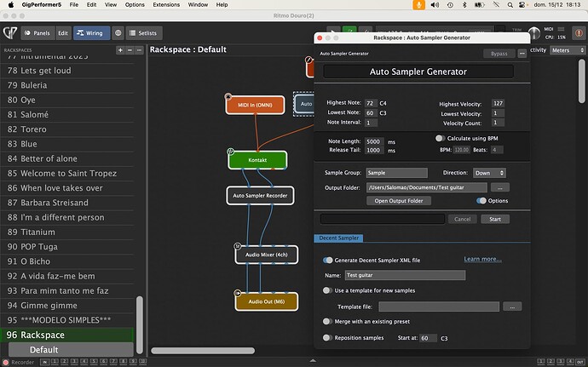Open Spotlight search in menu bar
Screen dimensions: 588x367
coord(510,5)
